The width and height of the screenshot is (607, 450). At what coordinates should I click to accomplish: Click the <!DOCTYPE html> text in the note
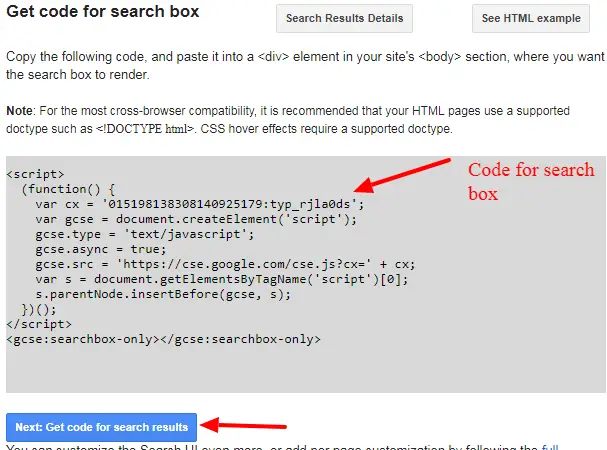(x=214, y=129)
